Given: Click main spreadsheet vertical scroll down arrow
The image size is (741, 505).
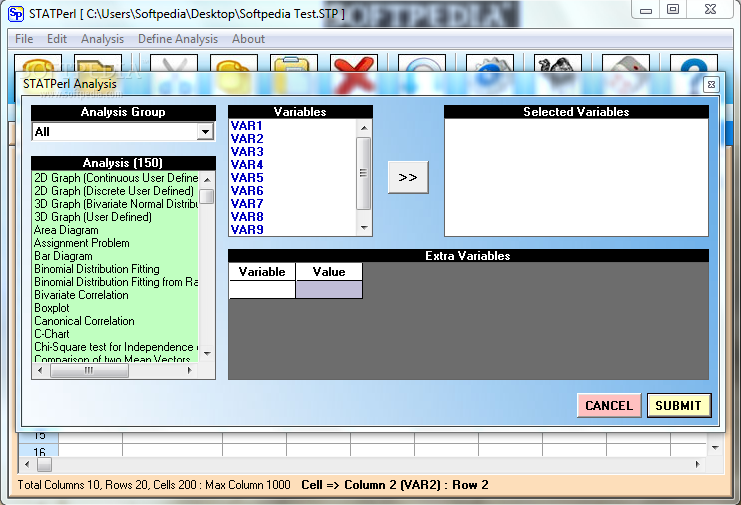Looking at the screenshot, I should (715, 447).
